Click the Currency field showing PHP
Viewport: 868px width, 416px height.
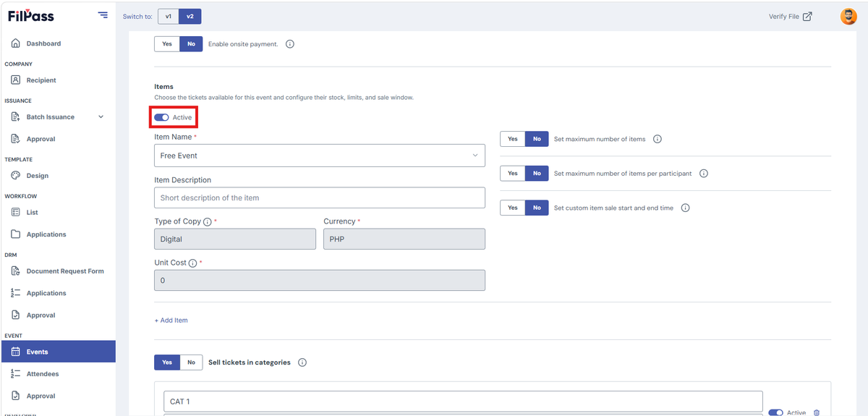(404, 239)
